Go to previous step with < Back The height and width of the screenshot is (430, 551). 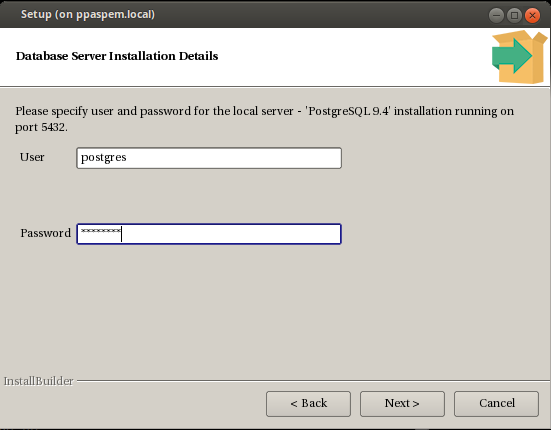click(309, 404)
